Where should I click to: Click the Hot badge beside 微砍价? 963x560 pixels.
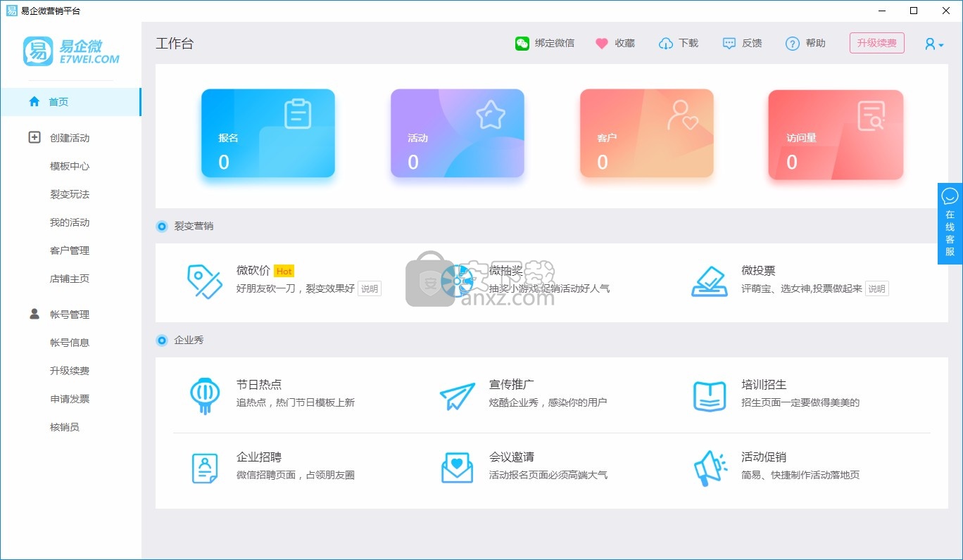click(284, 271)
